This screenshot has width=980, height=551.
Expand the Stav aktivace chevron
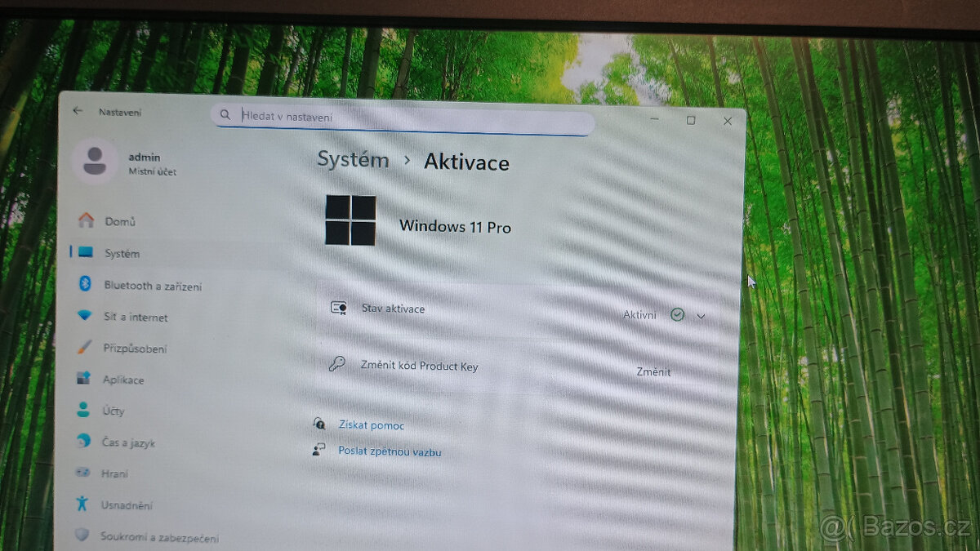pyautogui.click(x=701, y=316)
